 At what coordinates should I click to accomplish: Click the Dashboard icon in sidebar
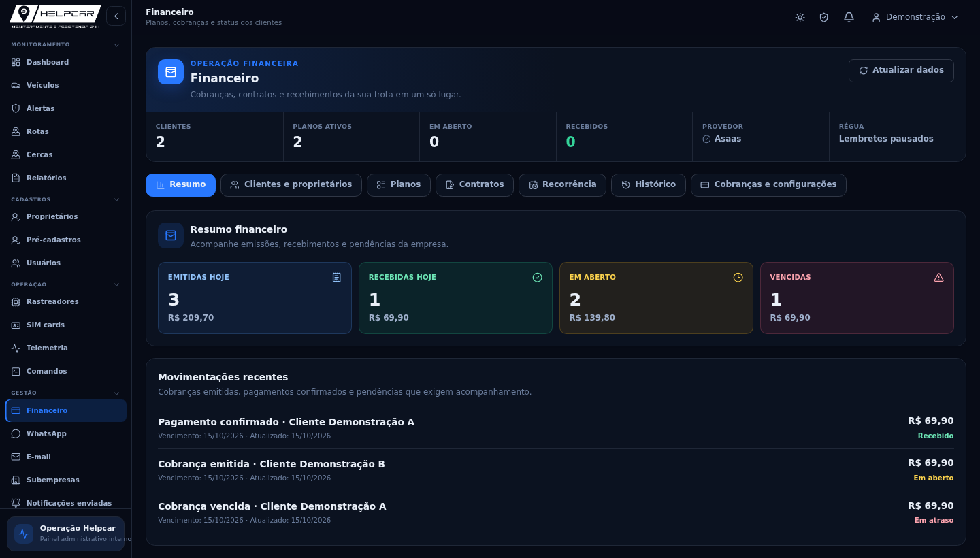[16, 62]
